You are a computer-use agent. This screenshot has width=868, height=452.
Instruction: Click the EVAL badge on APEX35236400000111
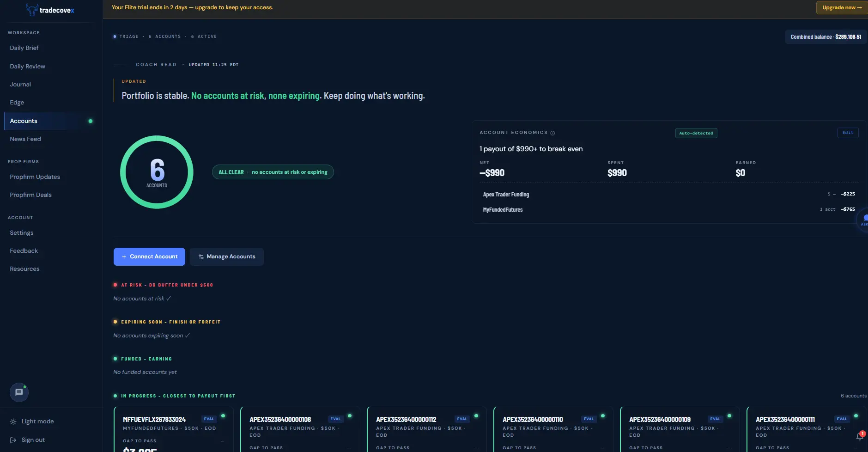842,419
